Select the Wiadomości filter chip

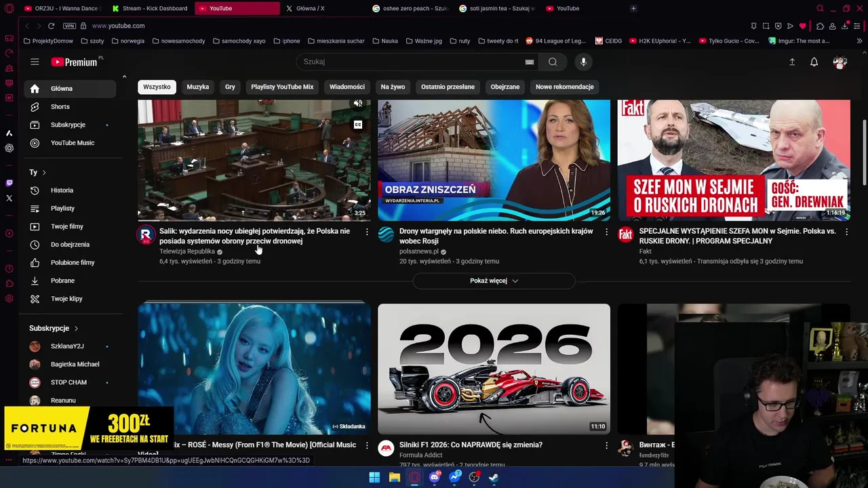tap(347, 87)
